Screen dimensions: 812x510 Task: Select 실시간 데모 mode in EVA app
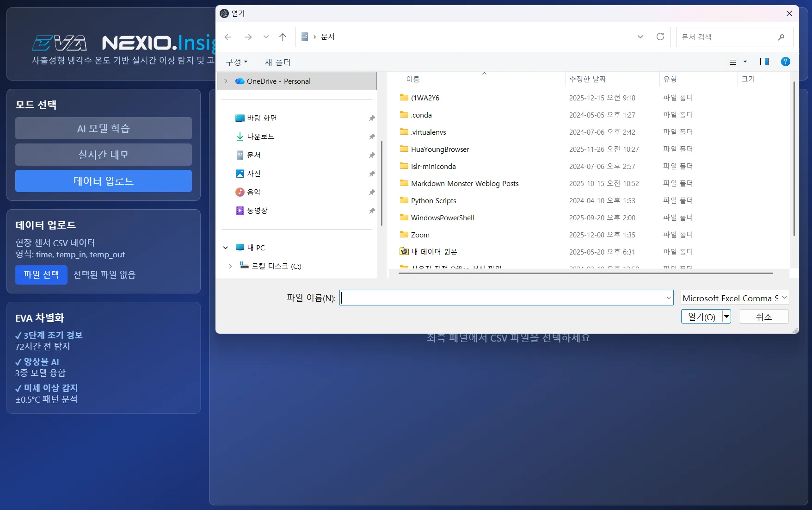pyautogui.click(x=104, y=155)
